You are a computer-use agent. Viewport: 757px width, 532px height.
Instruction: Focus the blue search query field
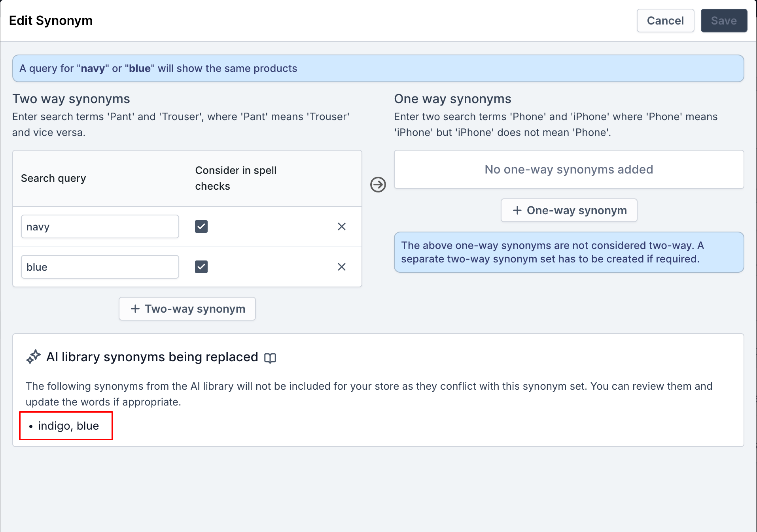(x=100, y=267)
